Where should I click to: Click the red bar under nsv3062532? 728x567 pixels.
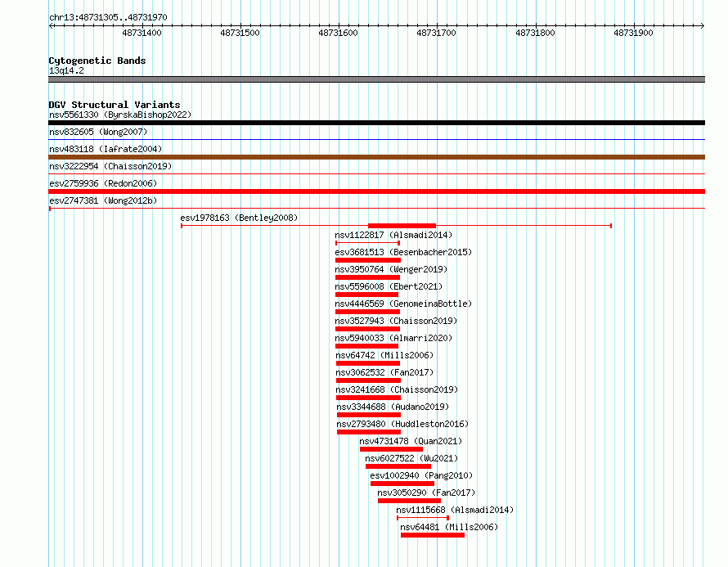[368, 380]
